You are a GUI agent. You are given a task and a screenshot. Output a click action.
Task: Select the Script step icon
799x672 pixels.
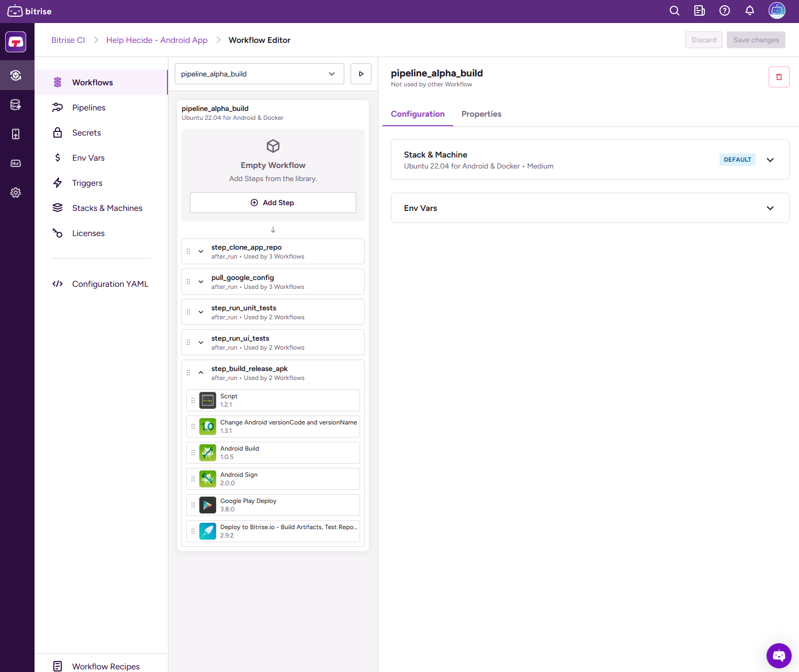pyautogui.click(x=208, y=400)
